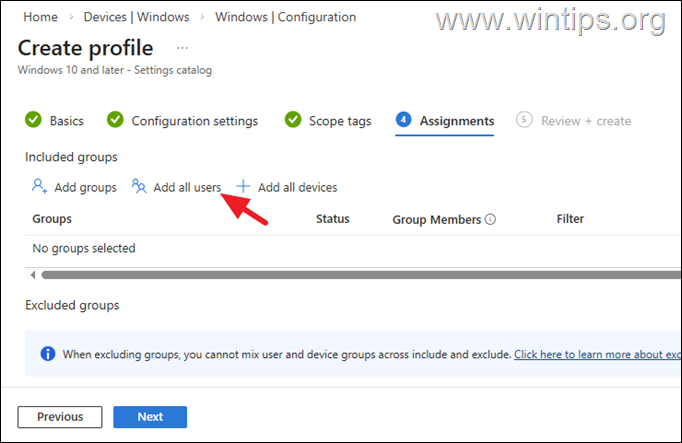
Task: Click the Excluded groups heading
Action: 72,305
